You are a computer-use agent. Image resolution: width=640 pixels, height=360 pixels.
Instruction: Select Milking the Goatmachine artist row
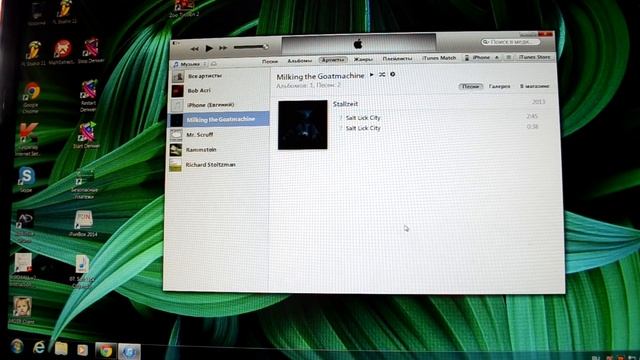pyautogui.click(x=219, y=119)
